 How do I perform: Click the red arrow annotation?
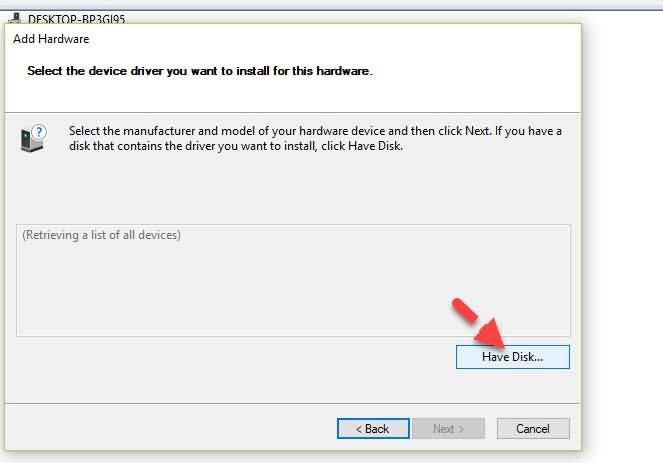point(478,323)
